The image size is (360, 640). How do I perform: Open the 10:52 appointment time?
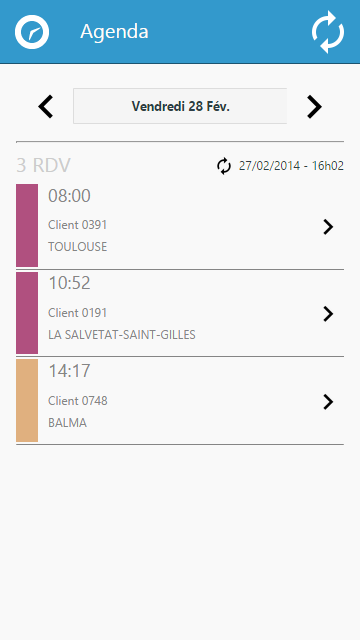point(69,283)
